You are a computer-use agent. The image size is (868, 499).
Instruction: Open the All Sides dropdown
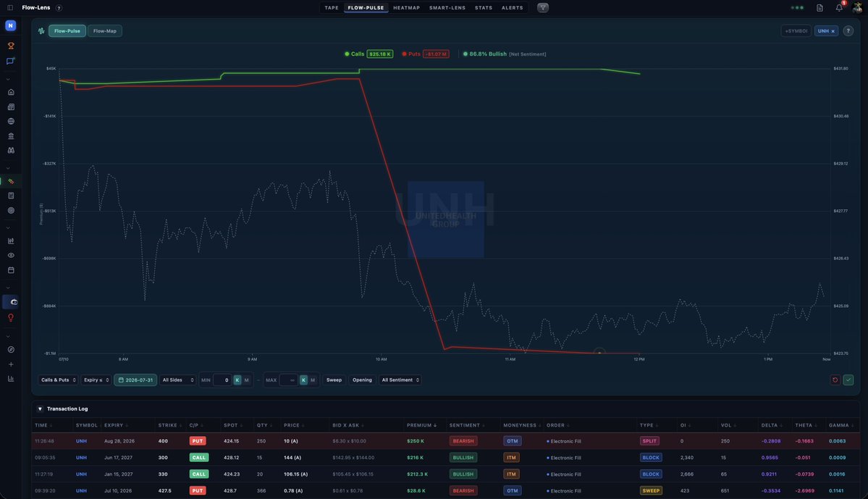coord(177,380)
